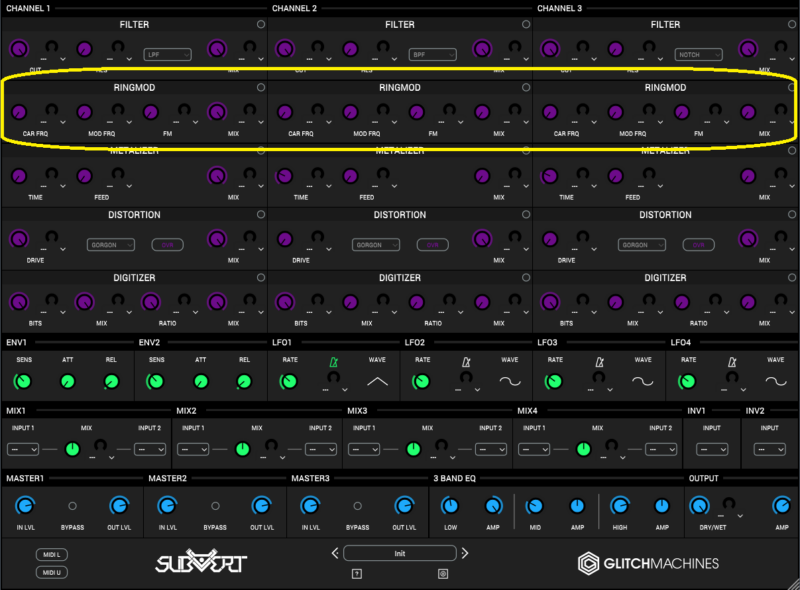
Task: Click the settings icon below the preset name
Action: (444, 573)
